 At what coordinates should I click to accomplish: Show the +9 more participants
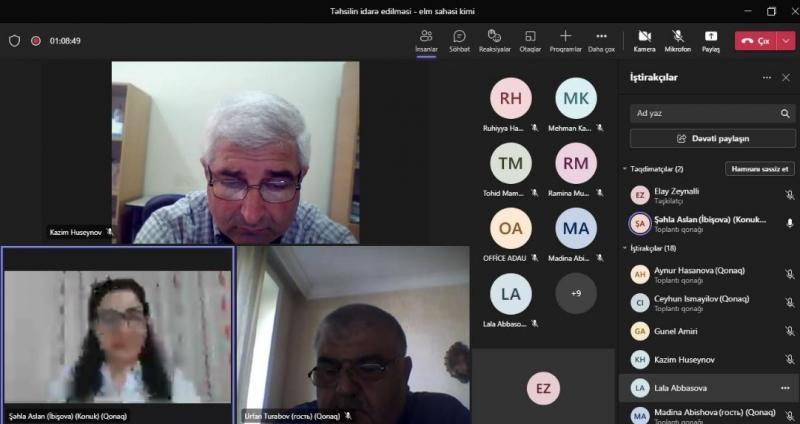point(576,293)
